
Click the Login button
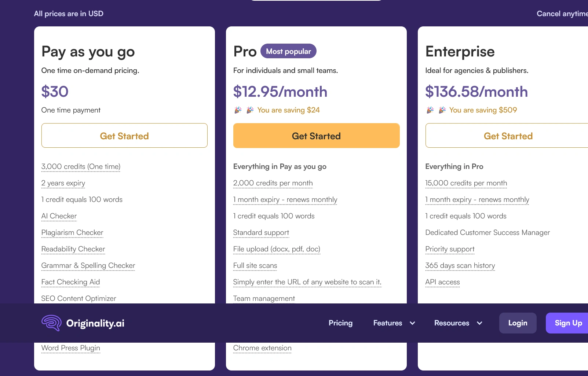click(518, 323)
